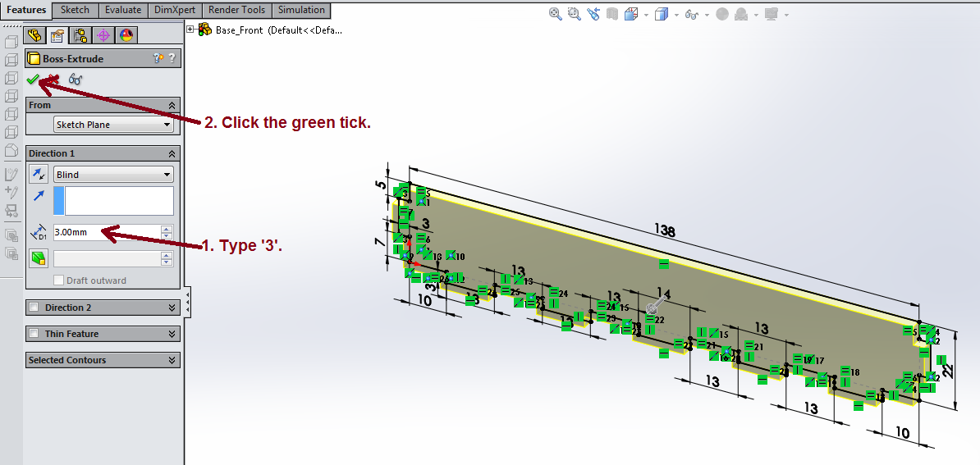Enable the Thin Feature checkbox
This screenshot has width=980, height=465.
coord(34,334)
